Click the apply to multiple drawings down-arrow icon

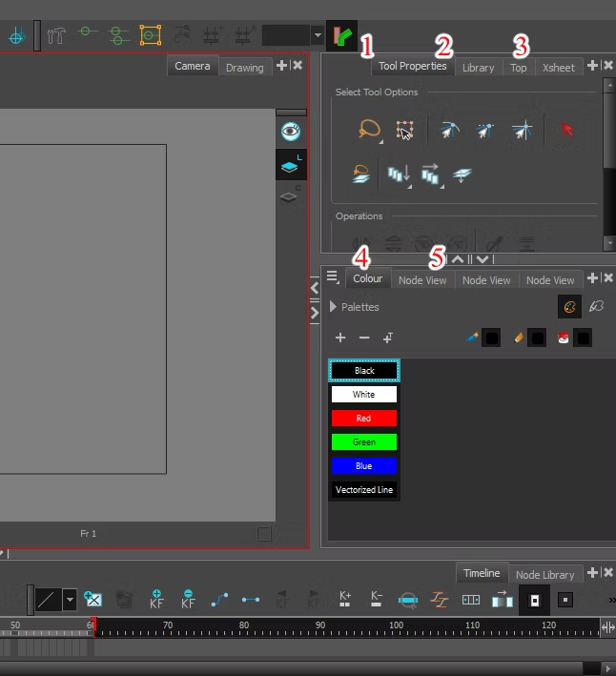pos(400,175)
